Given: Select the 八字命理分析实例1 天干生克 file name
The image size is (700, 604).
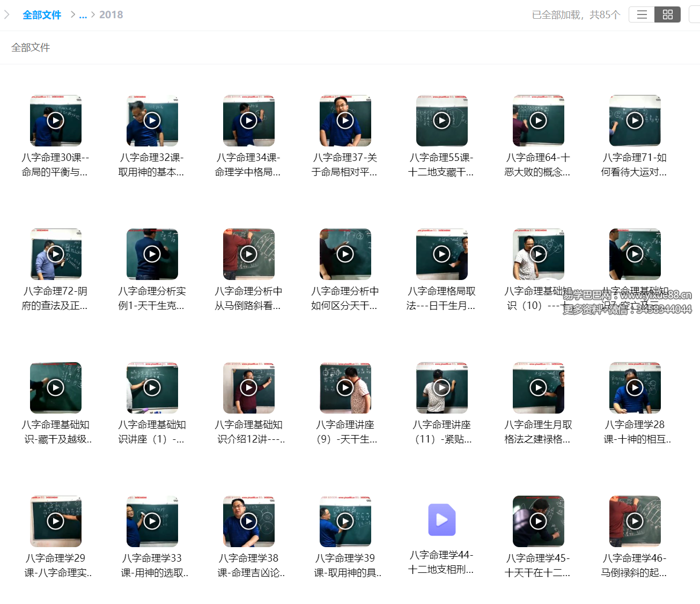Looking at the screenshot, I should click(152, 298).
